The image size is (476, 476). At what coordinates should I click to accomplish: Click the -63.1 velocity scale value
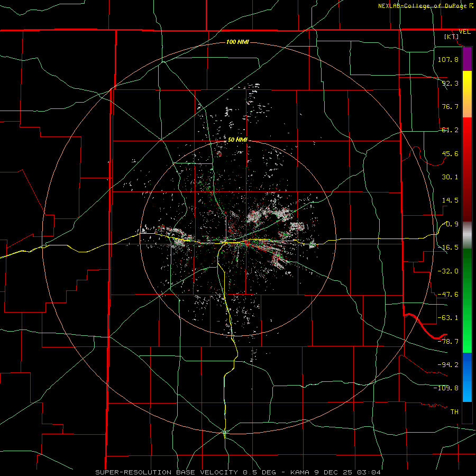pyautogui.click(x=448, y=318)
